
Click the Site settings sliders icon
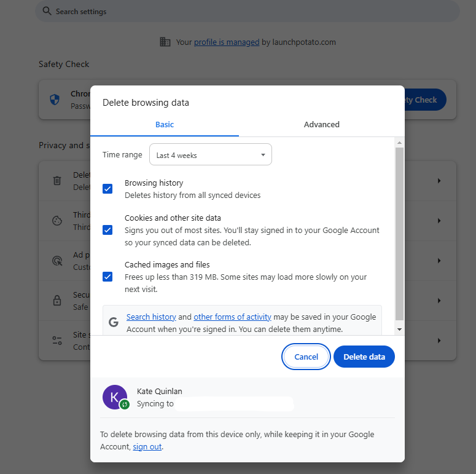point(57,341)
